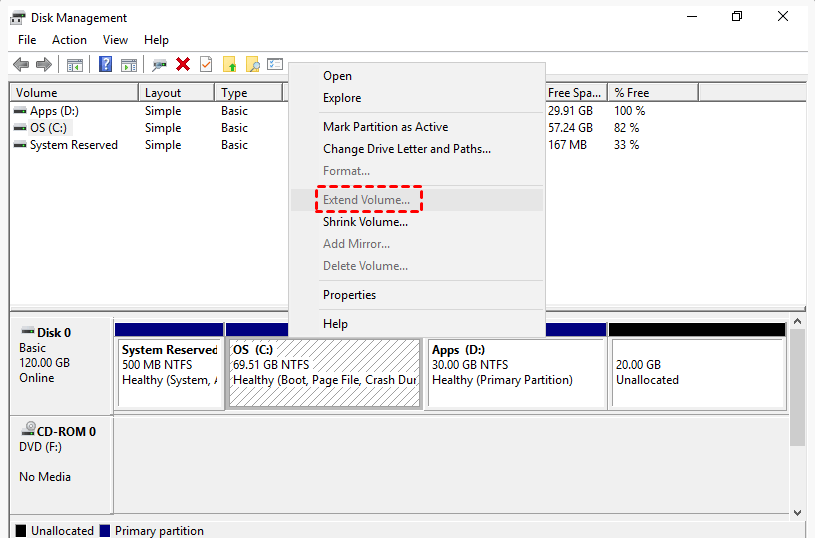The width and height of the screenshot is (815, 538).
Task: Choose Open from the context menu
Action: coord(417,76)
